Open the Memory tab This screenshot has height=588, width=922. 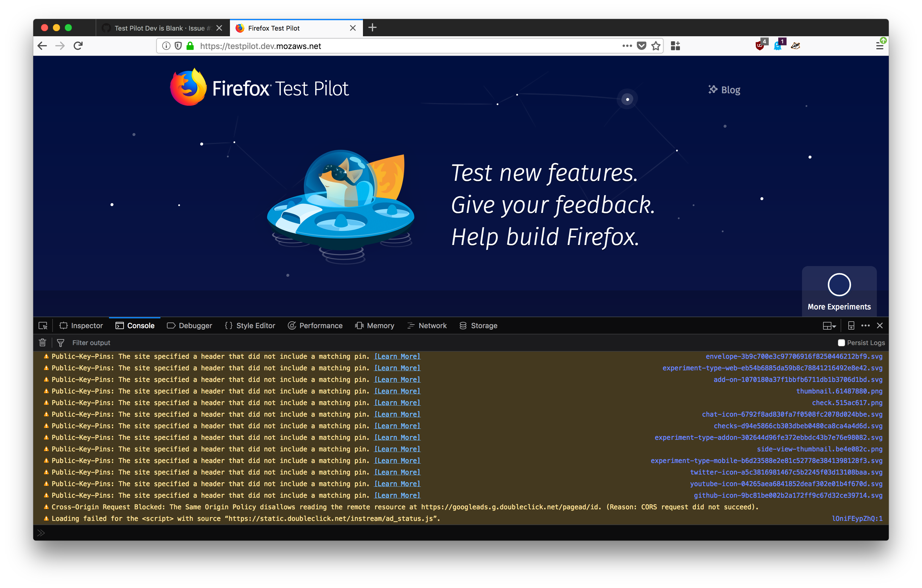375,326
